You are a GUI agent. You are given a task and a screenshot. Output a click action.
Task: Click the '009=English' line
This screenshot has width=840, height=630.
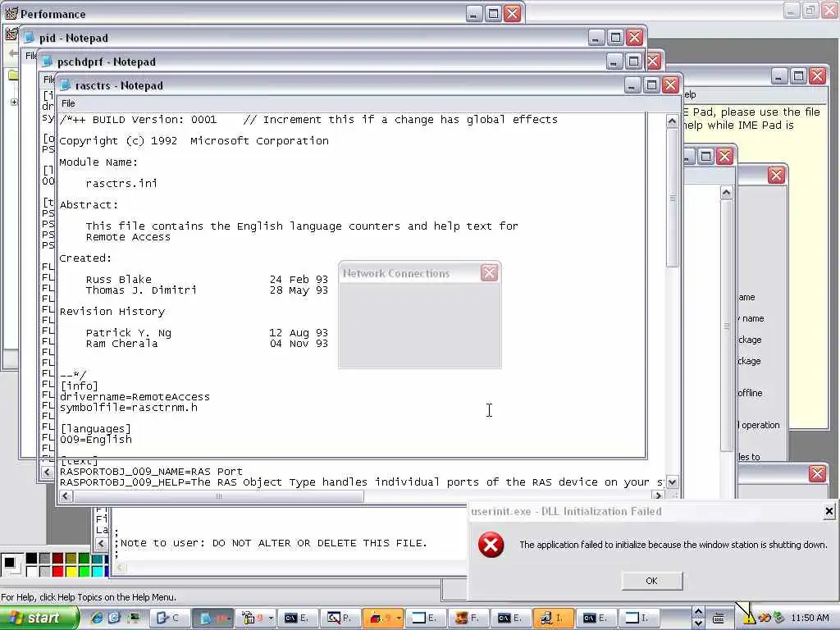96,440
